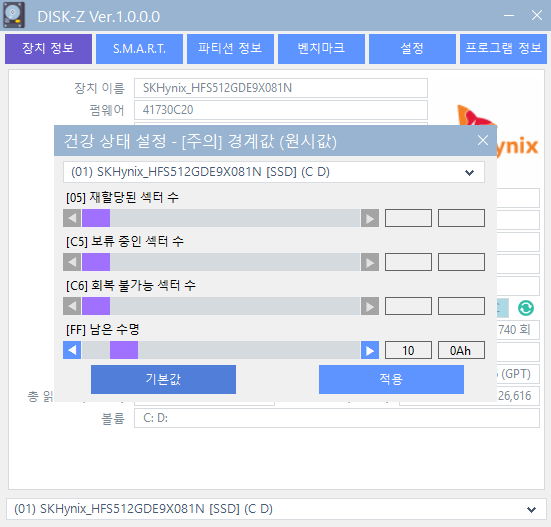Viewport: 551px width, 527px height.
Task: Click the [C5] 보류 중인 섹터 수 slider thumb
Action: click(96, 262)
